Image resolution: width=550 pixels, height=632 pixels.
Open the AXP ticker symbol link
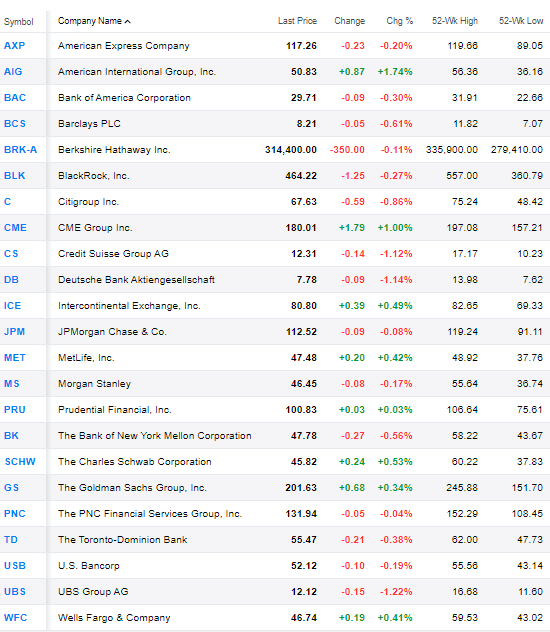coord(15,46)
